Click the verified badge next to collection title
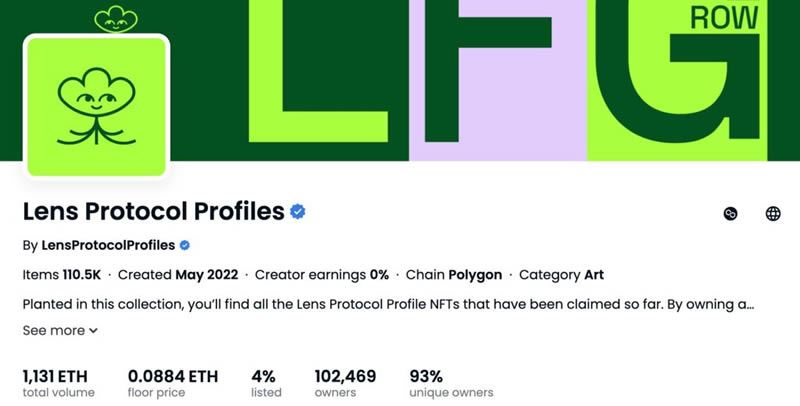Screen dimensions: 800x406 (x=298, y=212)
